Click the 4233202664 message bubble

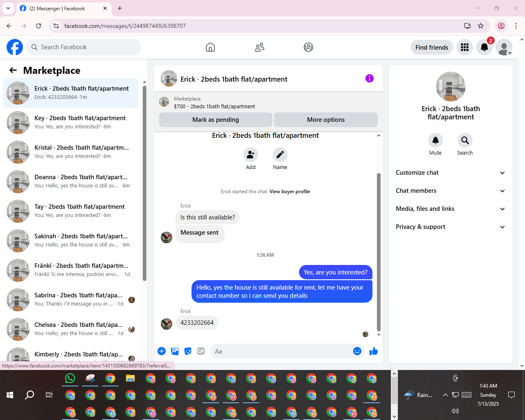pyautogui.click(x=197, y=323)
